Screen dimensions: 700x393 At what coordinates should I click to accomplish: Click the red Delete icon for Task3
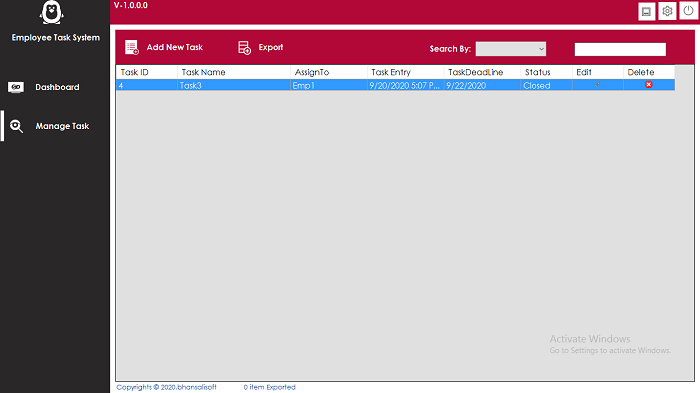649,84
